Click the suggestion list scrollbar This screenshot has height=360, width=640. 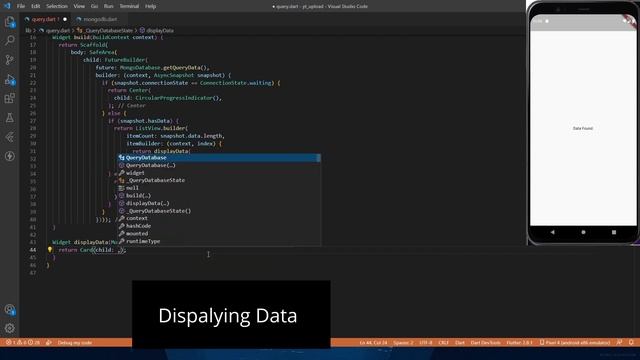319,158
